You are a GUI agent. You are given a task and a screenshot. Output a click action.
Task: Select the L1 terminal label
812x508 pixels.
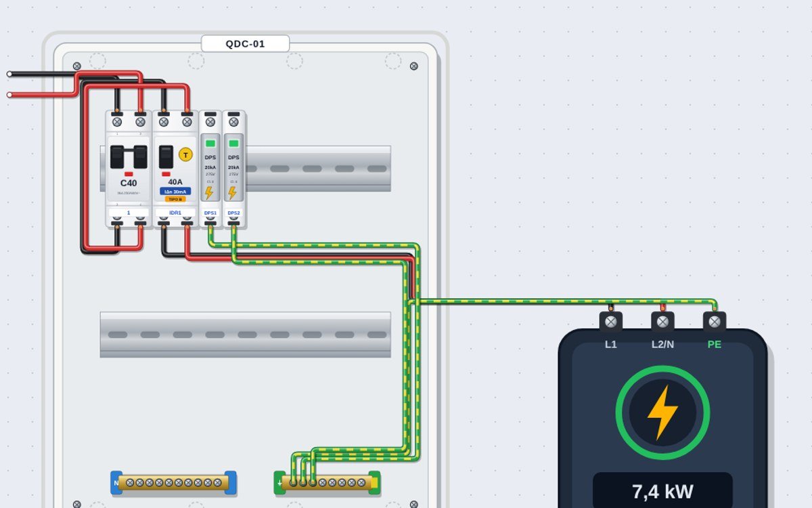611,344
